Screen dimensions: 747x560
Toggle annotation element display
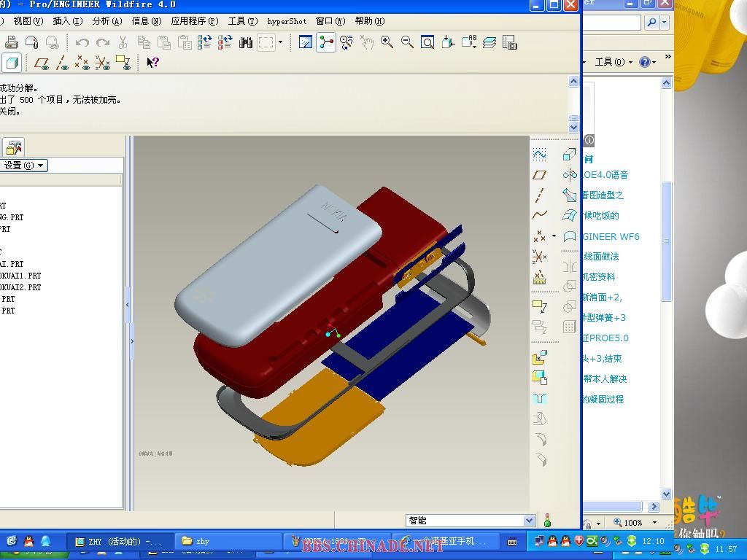click(123, 63)
